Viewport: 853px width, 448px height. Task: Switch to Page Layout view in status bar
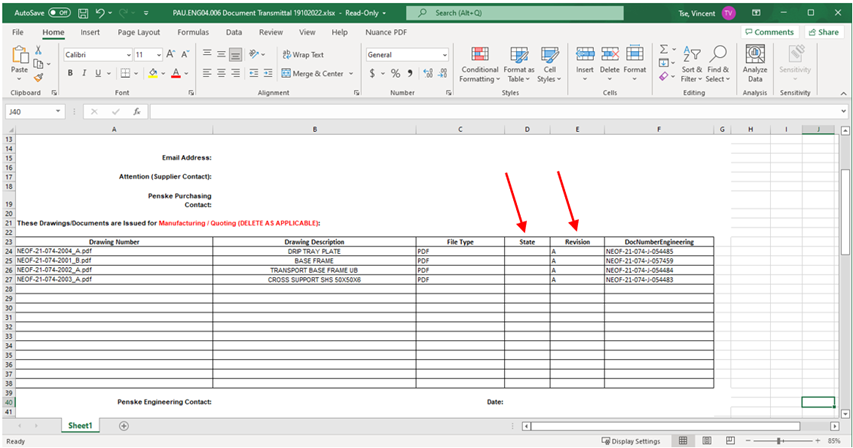707,440
